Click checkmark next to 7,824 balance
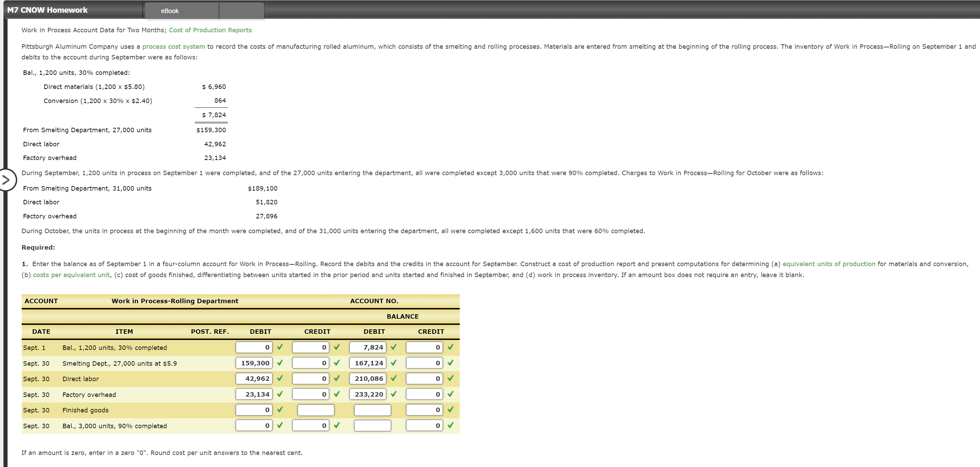The image size is (980, 467). point(393,347)
